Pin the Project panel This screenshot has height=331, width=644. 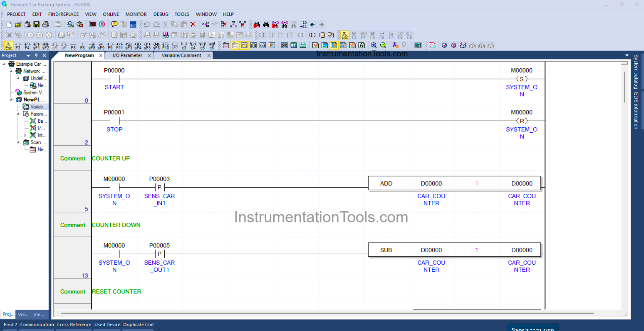[36, 55]
